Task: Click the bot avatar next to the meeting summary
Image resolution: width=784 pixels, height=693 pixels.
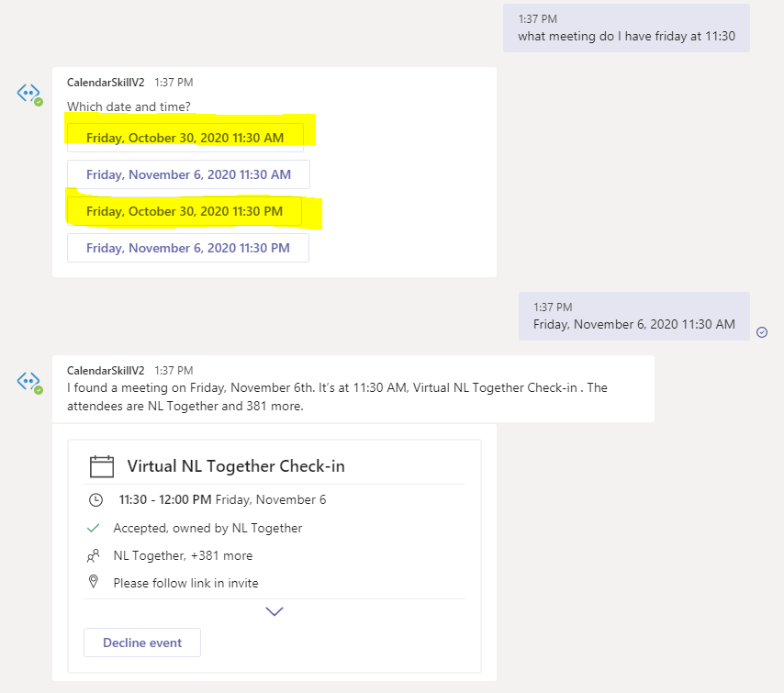Action: pyautogui.click(x=29, y=379)
